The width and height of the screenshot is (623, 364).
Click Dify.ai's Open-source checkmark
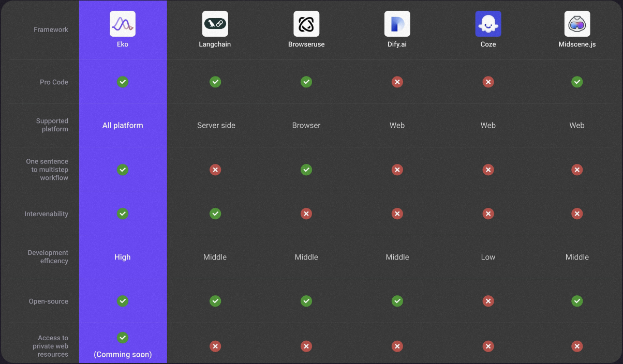point(397,301)
